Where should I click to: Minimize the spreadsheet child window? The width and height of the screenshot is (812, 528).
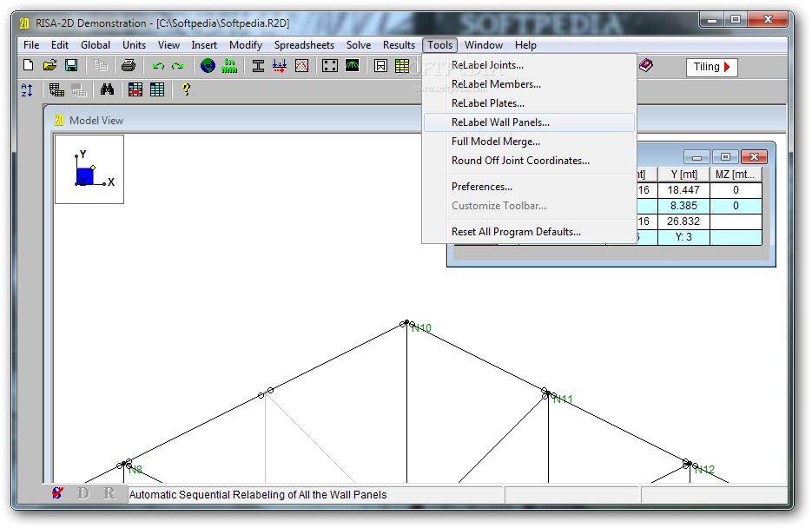697,157
